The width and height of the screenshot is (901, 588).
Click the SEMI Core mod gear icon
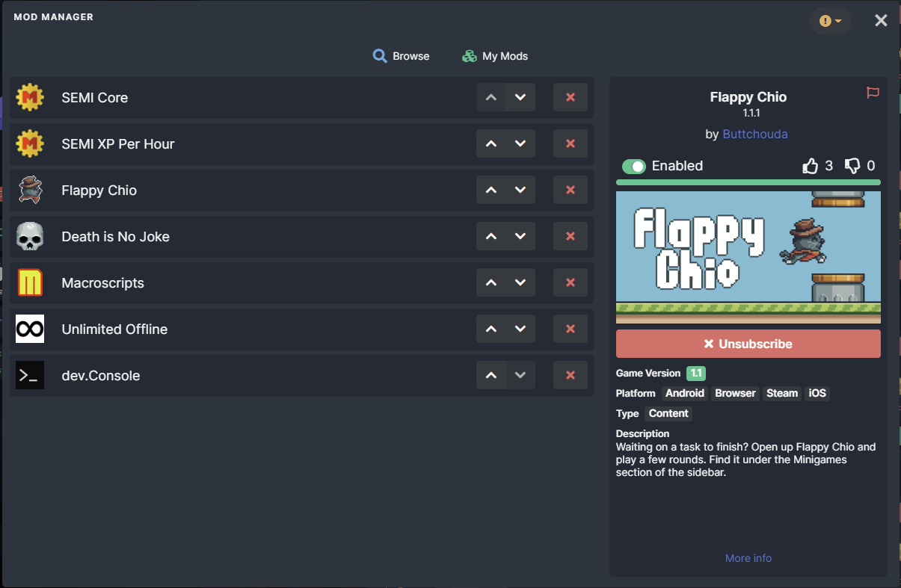30,98
